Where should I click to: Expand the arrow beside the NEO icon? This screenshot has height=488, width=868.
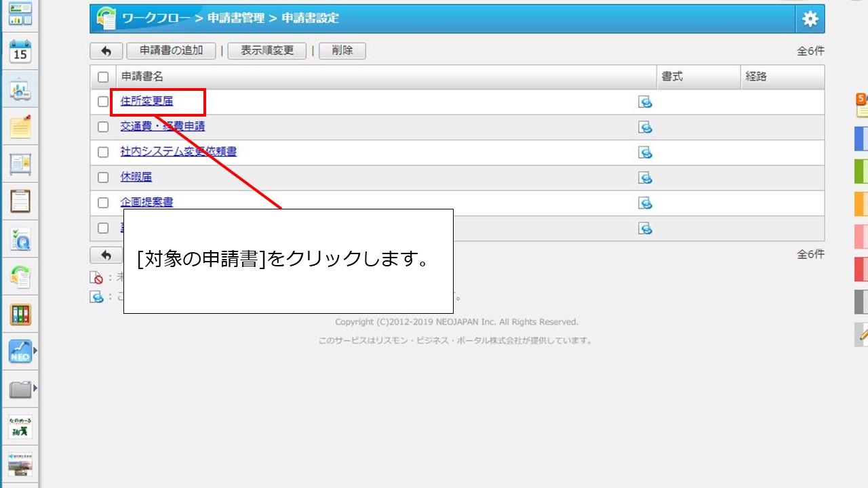35,351
